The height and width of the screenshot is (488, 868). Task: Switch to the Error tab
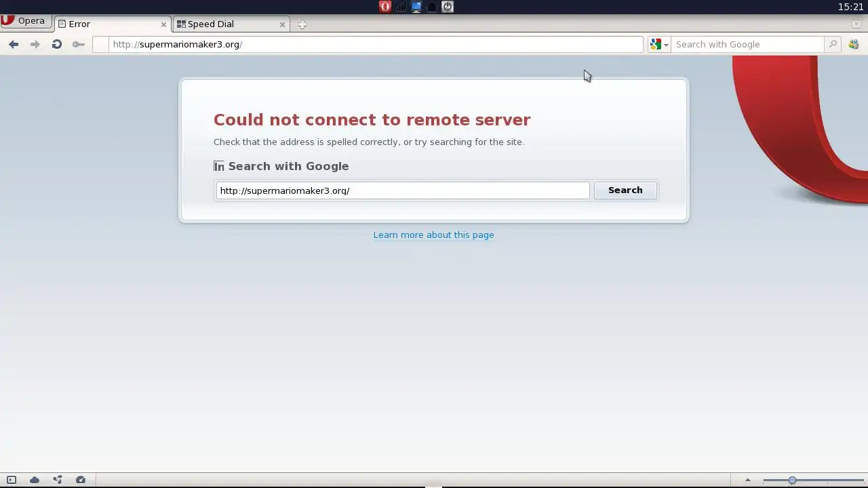tap(112, 24)
